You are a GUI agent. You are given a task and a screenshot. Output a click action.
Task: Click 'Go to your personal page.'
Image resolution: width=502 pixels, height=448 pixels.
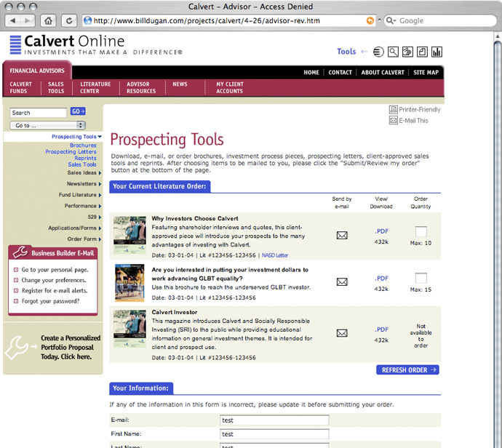pyautogui.click(x=55, y=270)
